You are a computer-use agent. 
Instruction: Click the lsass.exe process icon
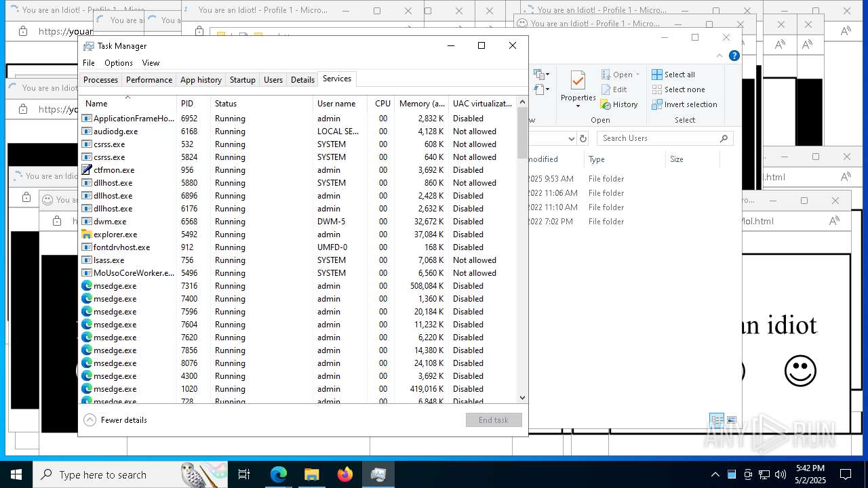pyautogui.click(x=87, y=260)
